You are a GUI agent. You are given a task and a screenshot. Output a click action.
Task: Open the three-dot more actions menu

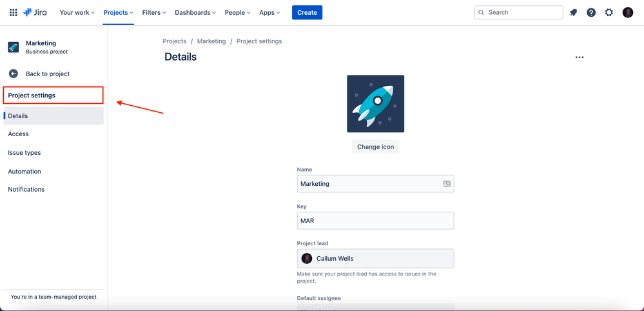click(580, 57)
